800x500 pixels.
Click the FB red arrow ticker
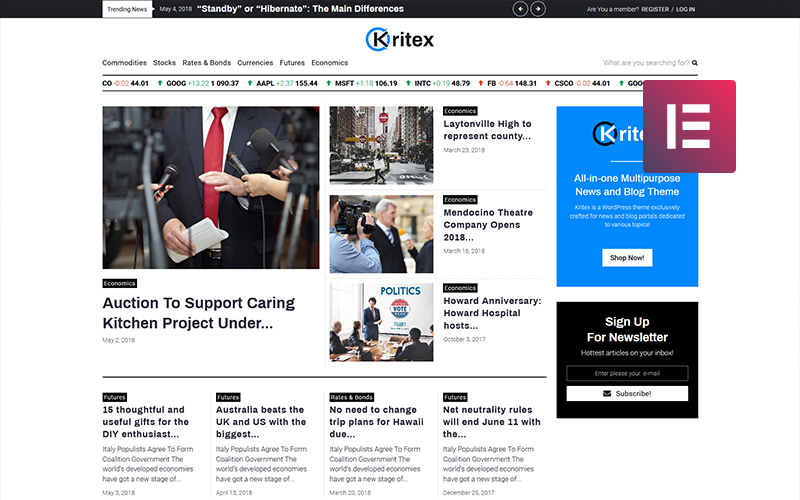[x=480, y=83]
